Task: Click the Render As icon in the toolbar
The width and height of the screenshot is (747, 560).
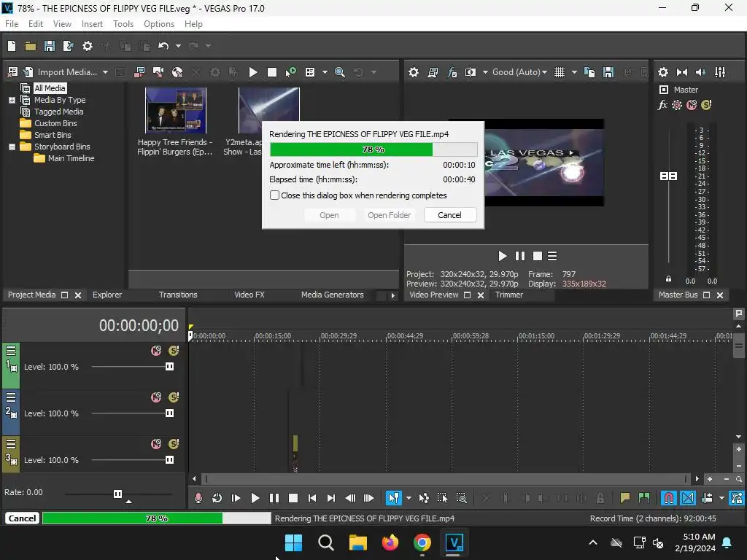Action: pyautogui.click(x=68, y=46)
